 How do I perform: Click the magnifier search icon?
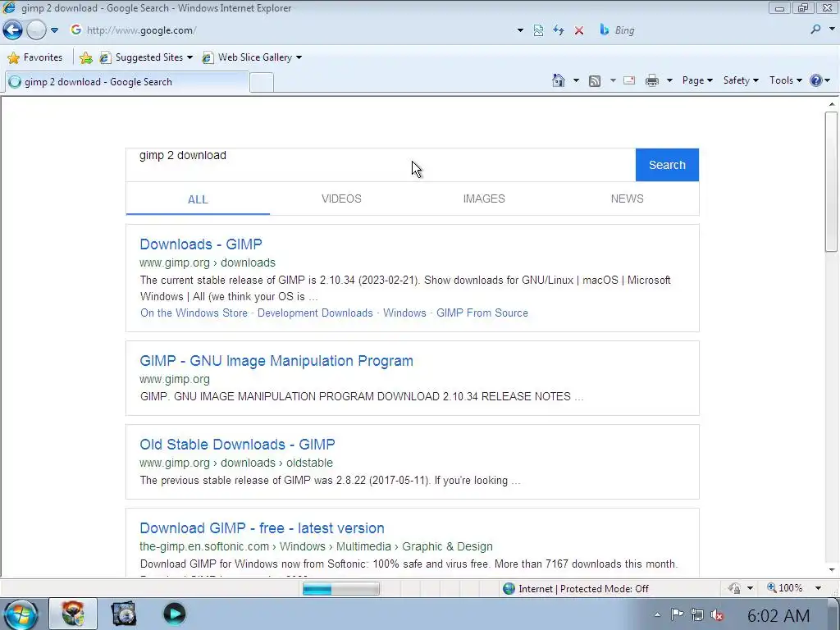pyautogui.click(x=815, y=30)
